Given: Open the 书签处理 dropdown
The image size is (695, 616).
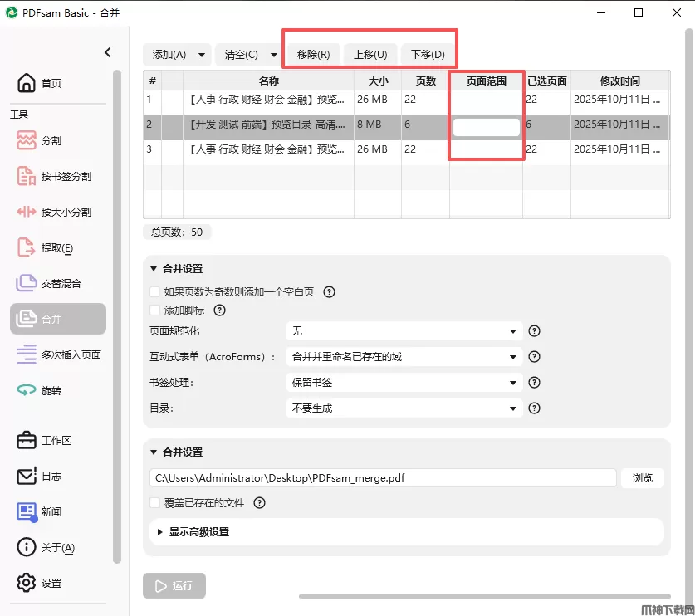Looking at the screenshot, I should coord(404,383).
